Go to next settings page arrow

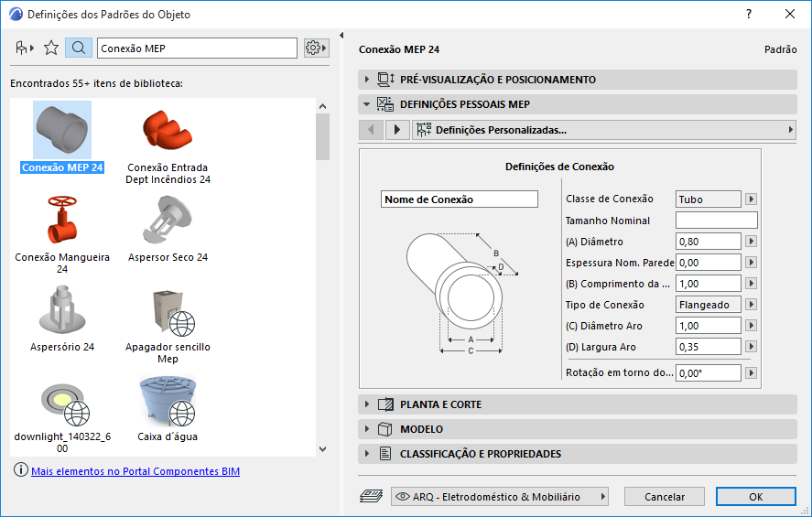pos(397,129)
